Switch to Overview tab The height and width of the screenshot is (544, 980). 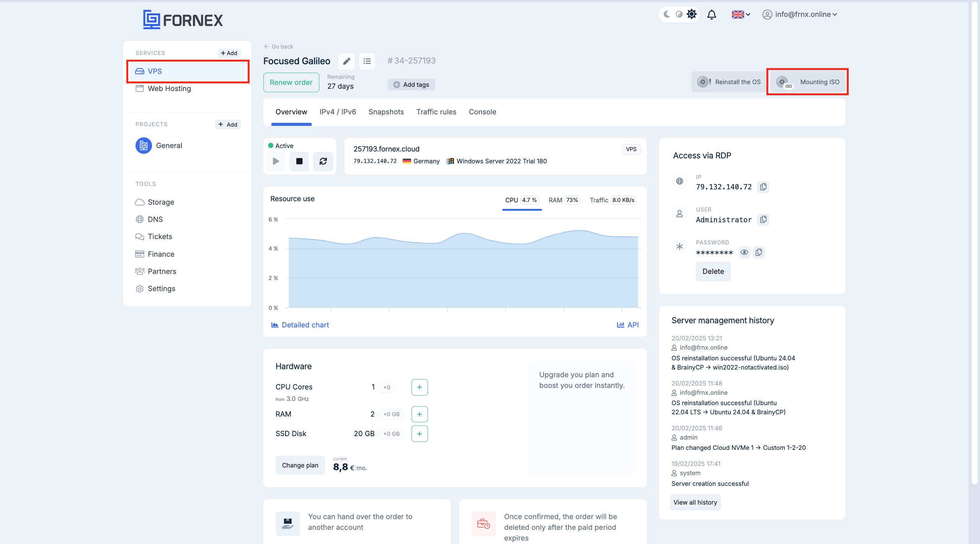tap(291, 112)
